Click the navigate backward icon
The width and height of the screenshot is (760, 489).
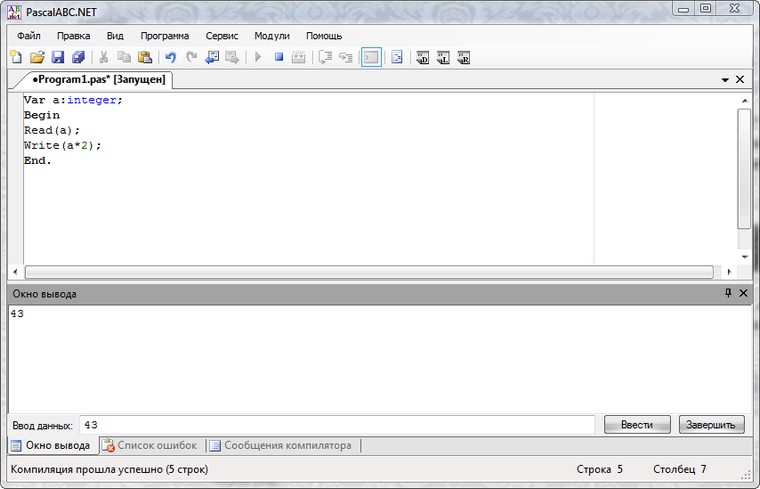(212, 57)
